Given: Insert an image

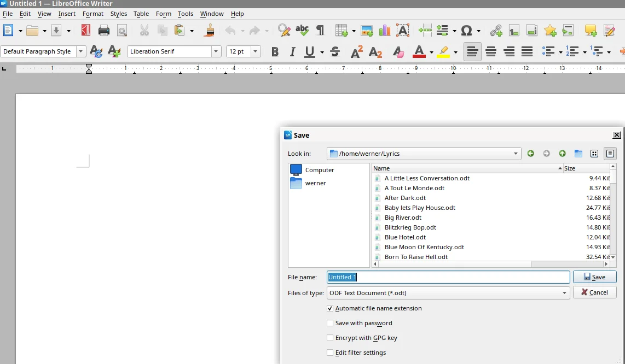Looking at the screenshot, I should click(367, 30).
